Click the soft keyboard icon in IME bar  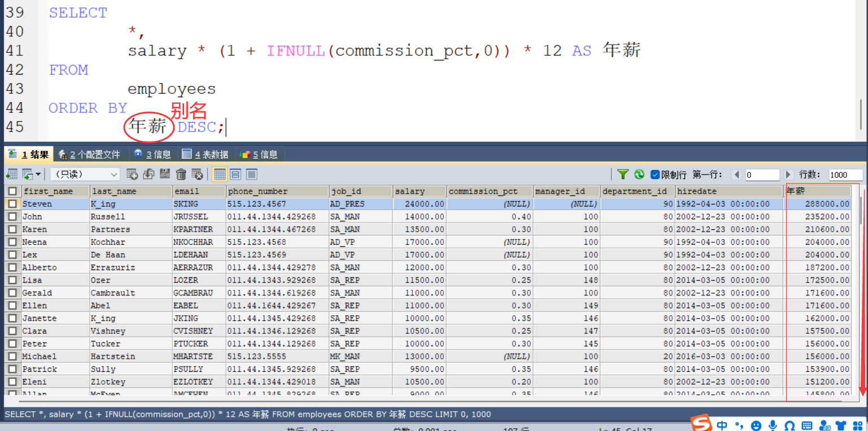point(807,425)
